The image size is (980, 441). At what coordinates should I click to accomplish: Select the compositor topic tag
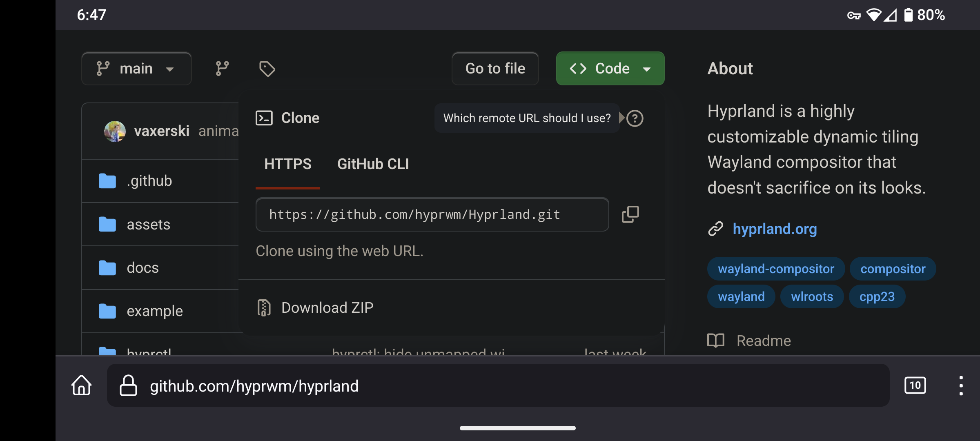coord(893,269)
